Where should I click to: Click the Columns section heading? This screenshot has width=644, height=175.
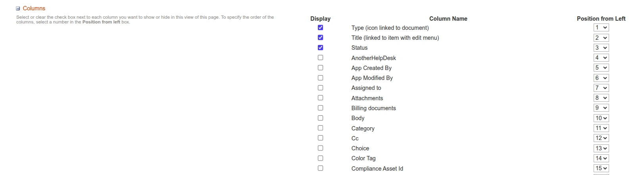point(34,8)
